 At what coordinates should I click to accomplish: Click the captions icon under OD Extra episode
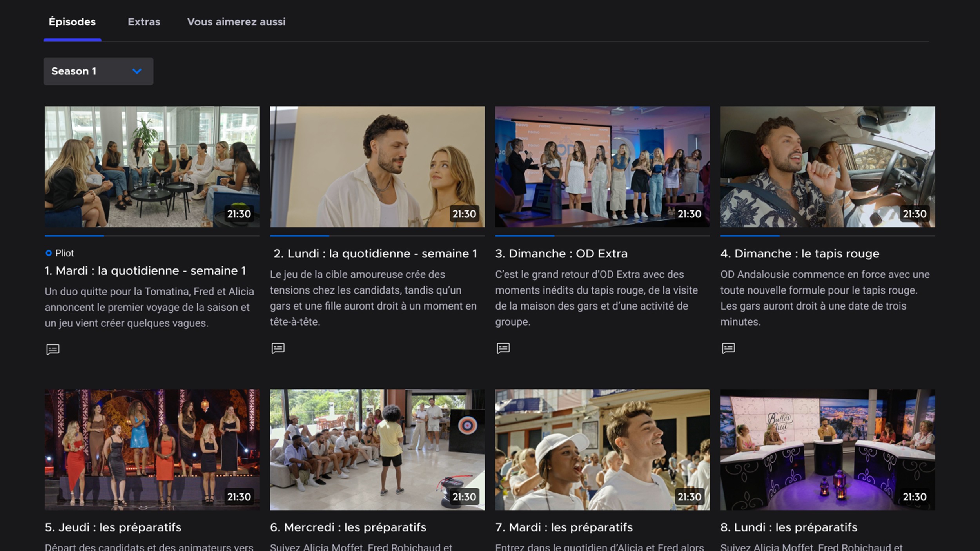tap(503, 348)
